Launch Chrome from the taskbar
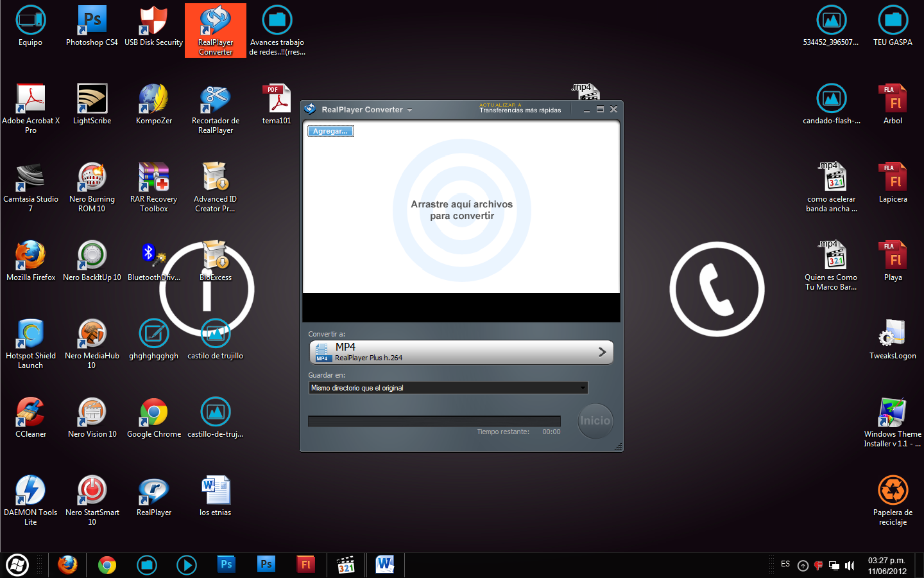The height and width of the screenshot is (578, 924). 107,565
